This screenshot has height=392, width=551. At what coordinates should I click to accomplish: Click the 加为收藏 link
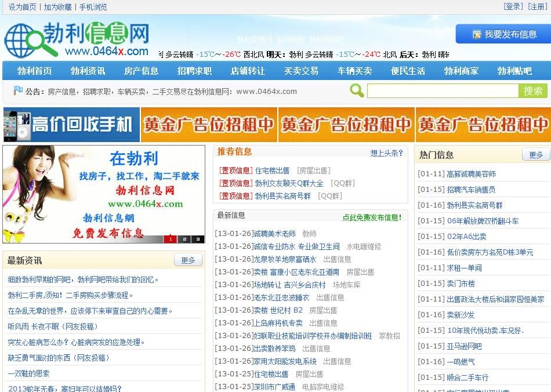(57, 7)
